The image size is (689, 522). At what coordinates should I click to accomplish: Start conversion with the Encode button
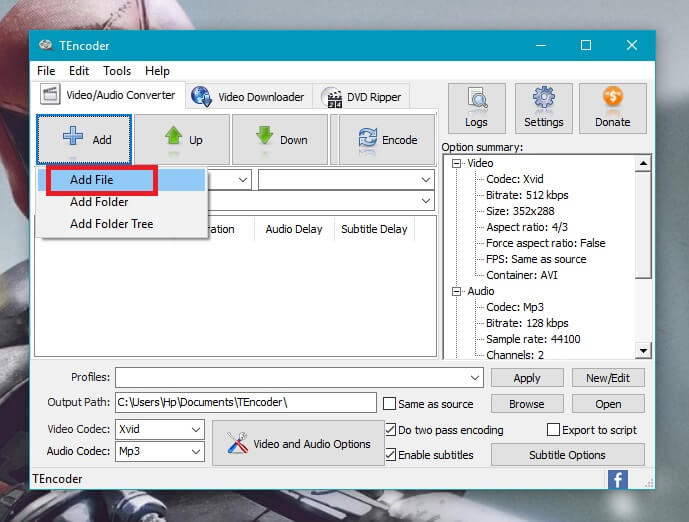387,139
